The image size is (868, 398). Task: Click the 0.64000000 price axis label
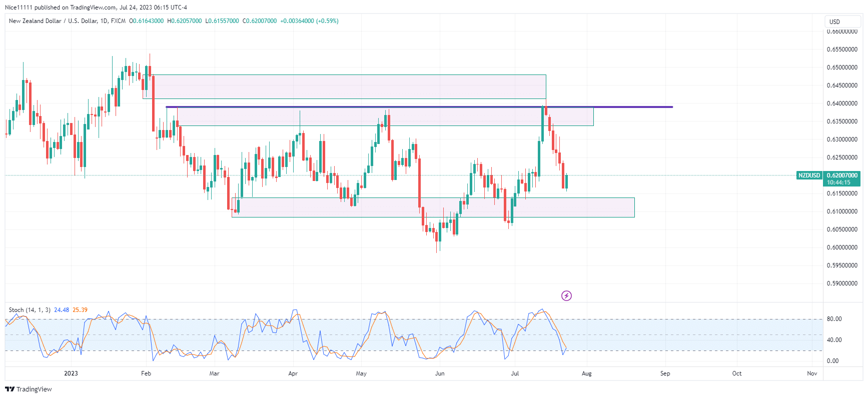point(842,103)
